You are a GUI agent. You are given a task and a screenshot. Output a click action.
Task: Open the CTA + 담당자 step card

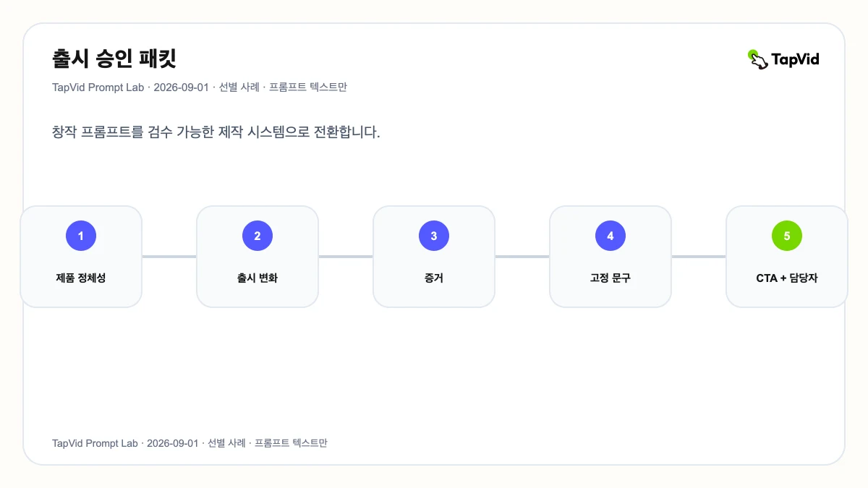coord(787,257)
